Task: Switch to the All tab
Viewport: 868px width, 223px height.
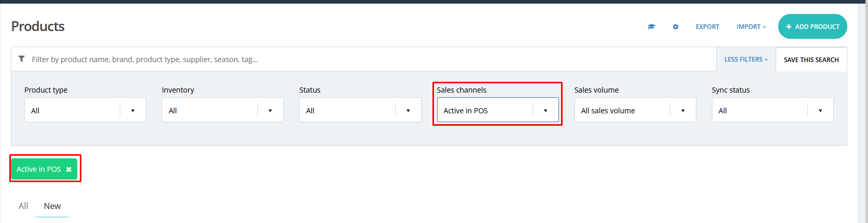Action: (23, 206)
